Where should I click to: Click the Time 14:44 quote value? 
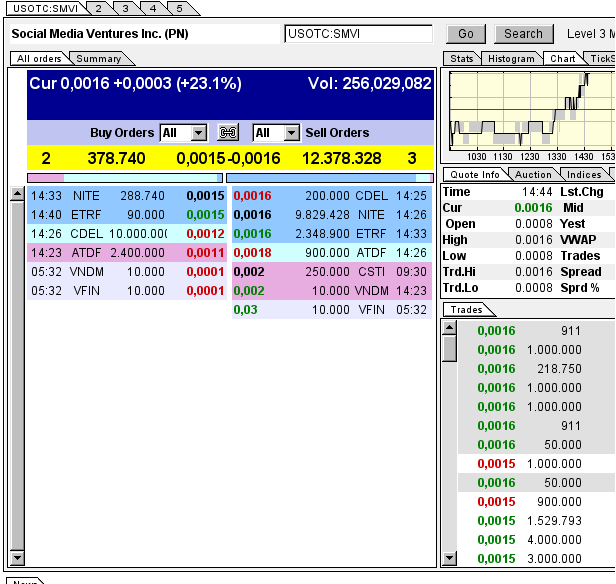tap(537, 192)
